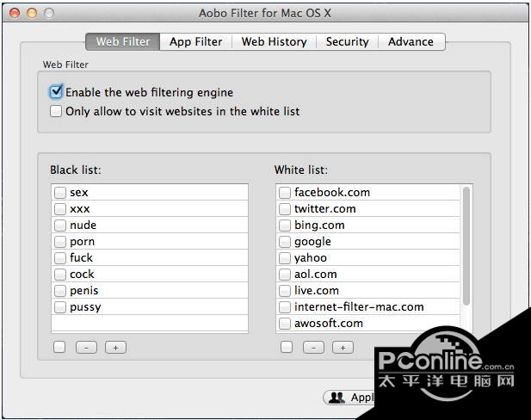Open the Web History tab

(x=274, y=41)
